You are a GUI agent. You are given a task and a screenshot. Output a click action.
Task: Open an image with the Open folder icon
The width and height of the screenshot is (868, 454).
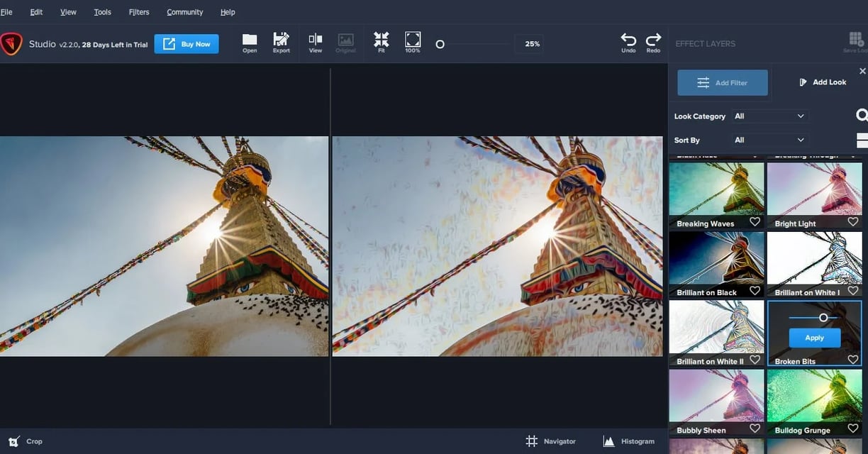pyautogui.click(x=250, y=43)
